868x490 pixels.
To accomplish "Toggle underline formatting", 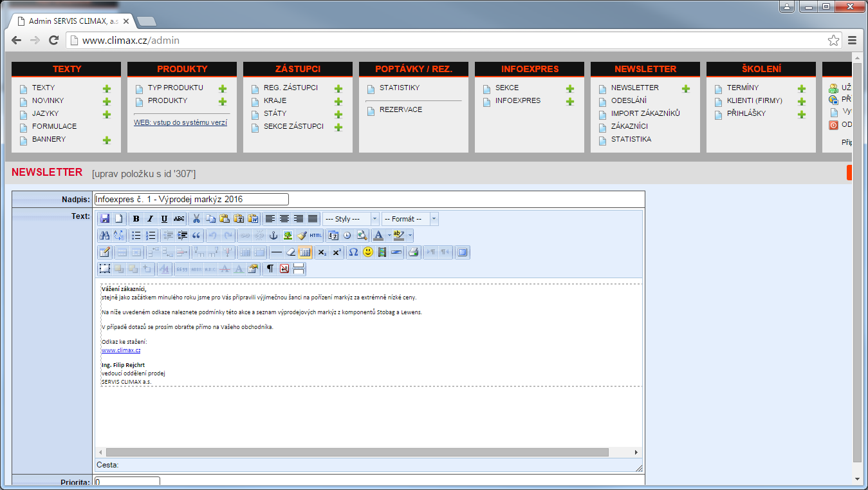I will [164, 219].
